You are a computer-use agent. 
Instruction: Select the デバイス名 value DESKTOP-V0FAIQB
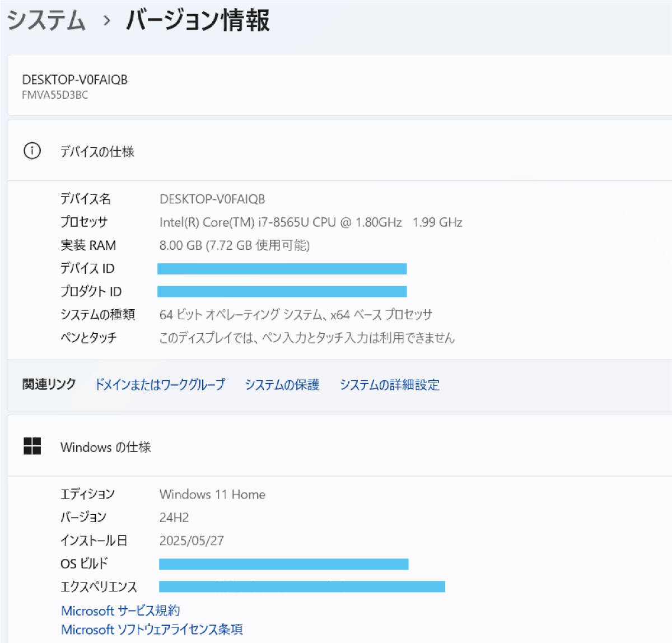pos(212,199)
